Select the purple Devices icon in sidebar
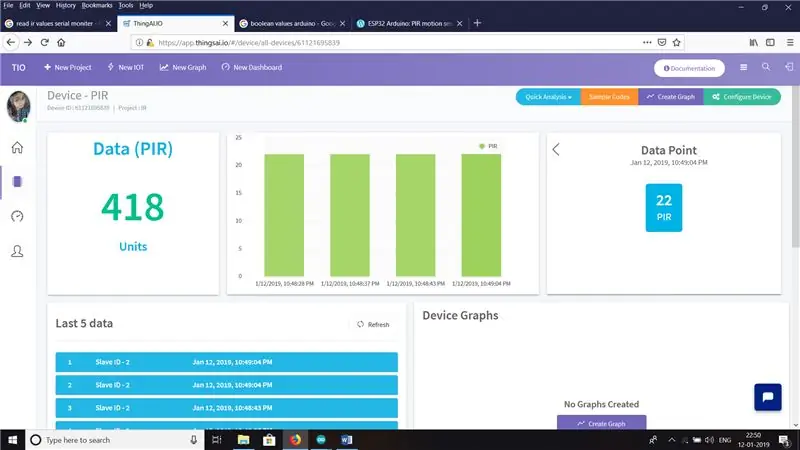The width and height of the screenshot is (800, 450). click(17, 182)
